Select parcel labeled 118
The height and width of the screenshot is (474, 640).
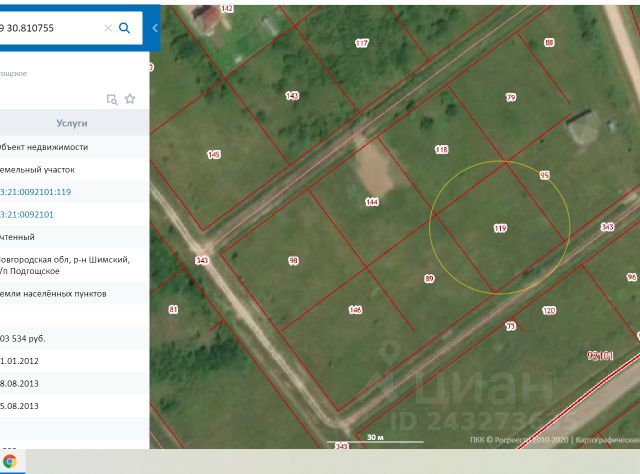[x=441, y=149]
